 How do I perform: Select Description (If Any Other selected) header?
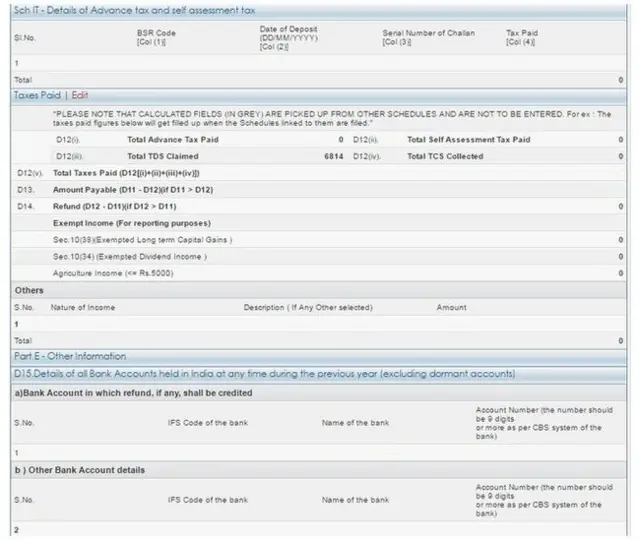308,307
